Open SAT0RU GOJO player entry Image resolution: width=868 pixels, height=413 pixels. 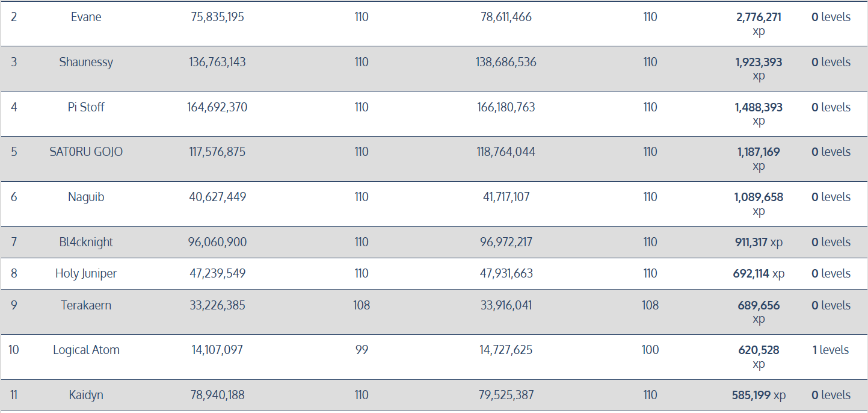[x=86, y=152]
